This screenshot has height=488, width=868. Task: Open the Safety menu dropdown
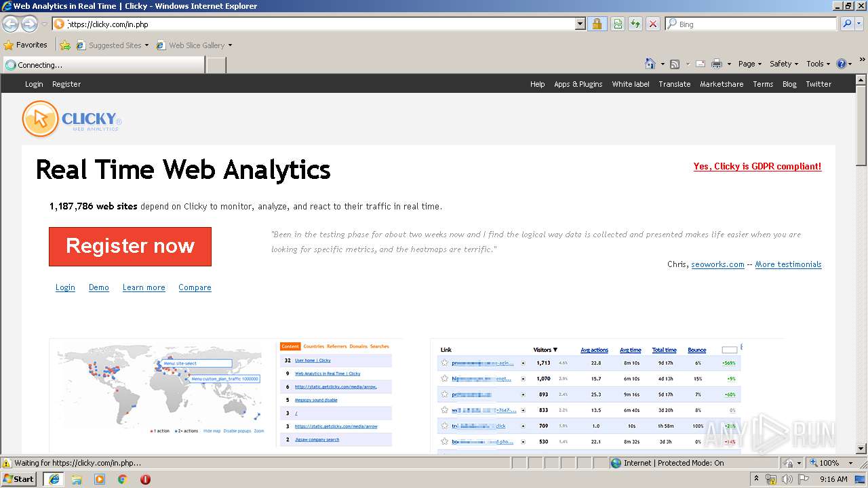click(784, 64)
